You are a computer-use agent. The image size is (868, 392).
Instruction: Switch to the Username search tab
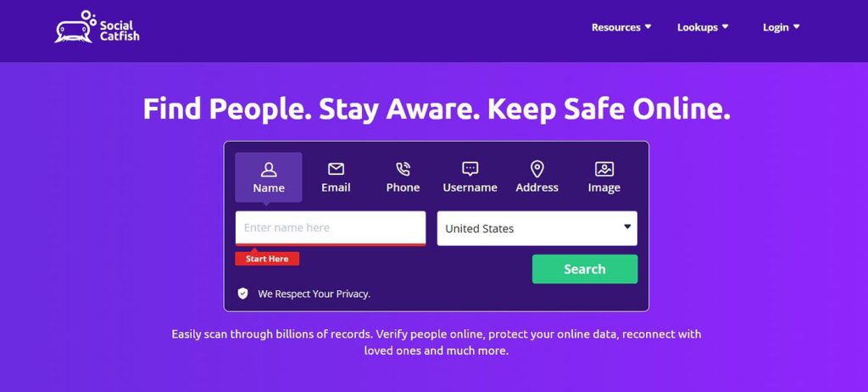470,177
